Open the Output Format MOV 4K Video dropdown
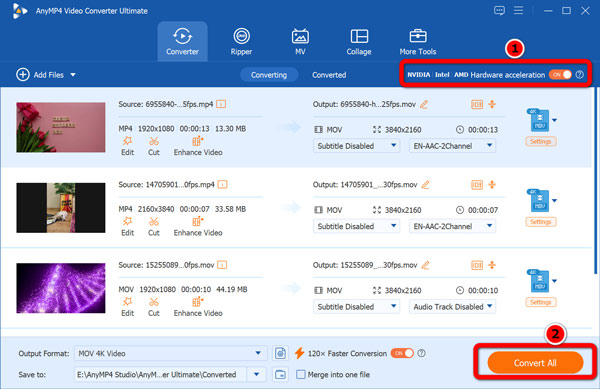The width and height of the screenshot is (600, 389). tap(170, 353)
